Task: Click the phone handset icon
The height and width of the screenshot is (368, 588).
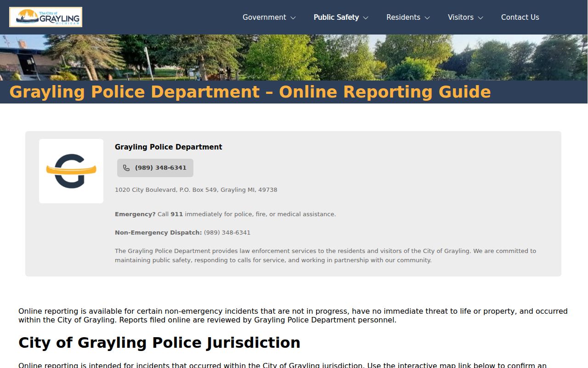Action: [126, 168]
